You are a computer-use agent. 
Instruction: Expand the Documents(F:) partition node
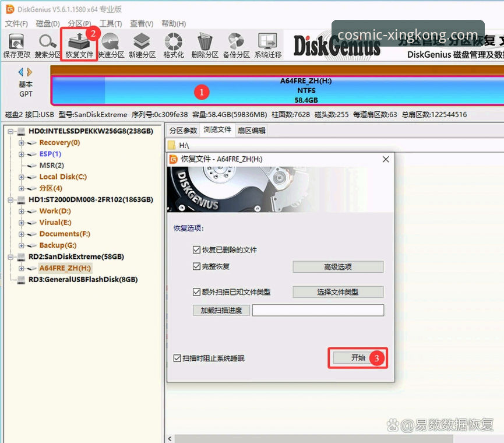(x=21, y=234)
